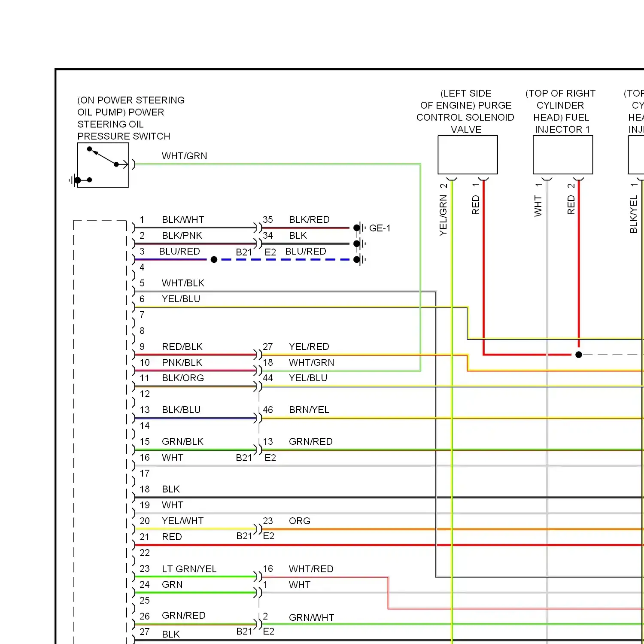Click the 2 GRN/WHT connector label
Image resolution: width=644 pixels, height=644 pixels.
click(298, 617)
